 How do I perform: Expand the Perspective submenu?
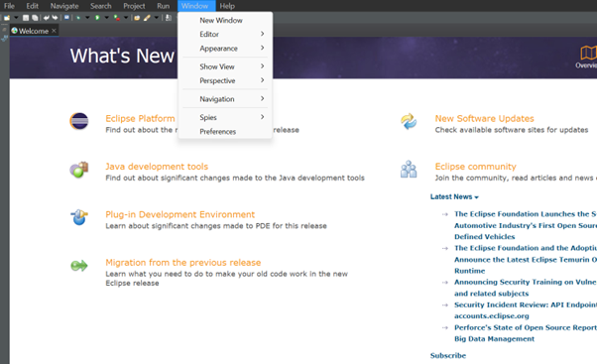225,80
